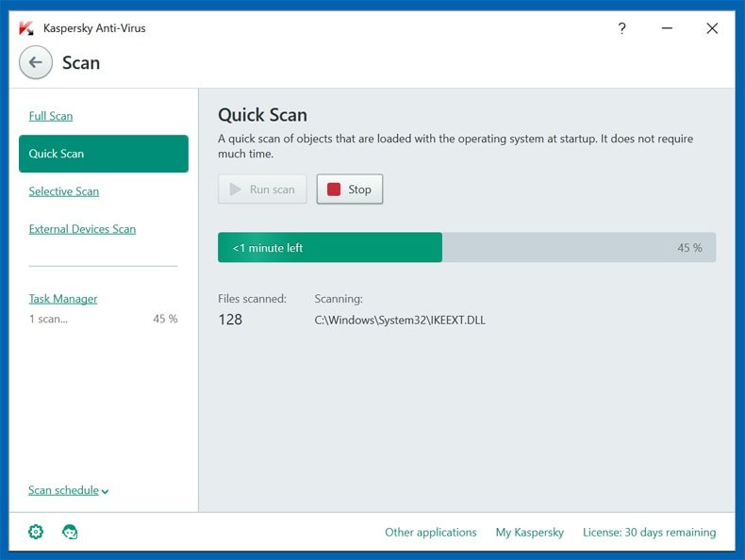745x560 pixels.
Task: Switch to Full Scan
Action: (51, 116)
